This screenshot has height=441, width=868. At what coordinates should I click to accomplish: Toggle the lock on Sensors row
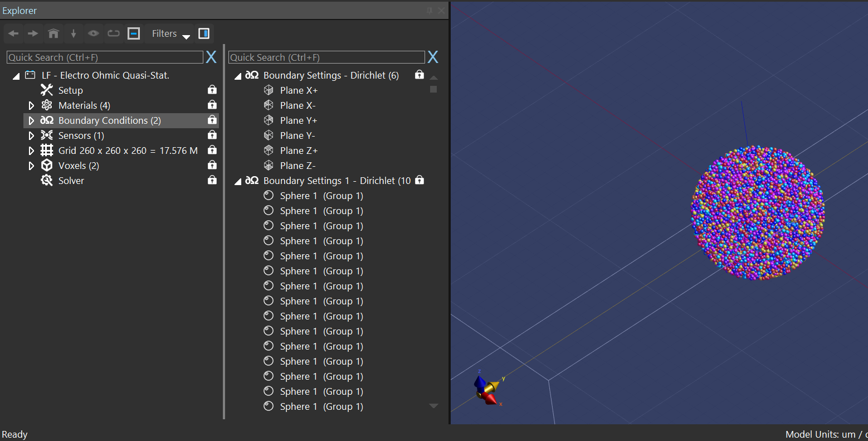[x=212, y=134]
